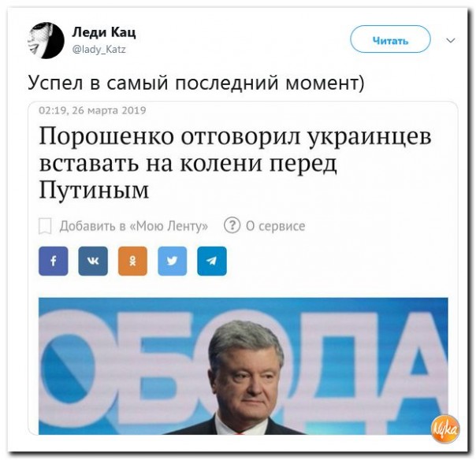The width and height of the screenshot is (476, 460).
Task: Click the orange Nyka watermark logo
Action: coord(445,429)
